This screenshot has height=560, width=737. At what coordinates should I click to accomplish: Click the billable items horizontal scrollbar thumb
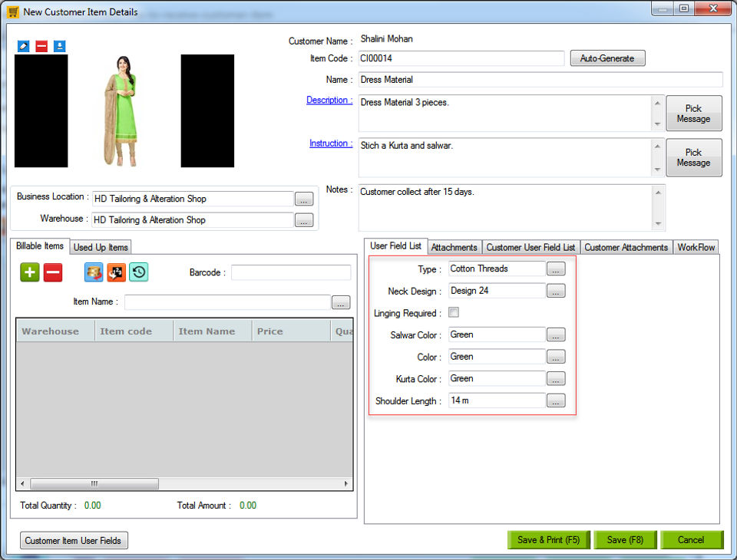coord(94,483)
